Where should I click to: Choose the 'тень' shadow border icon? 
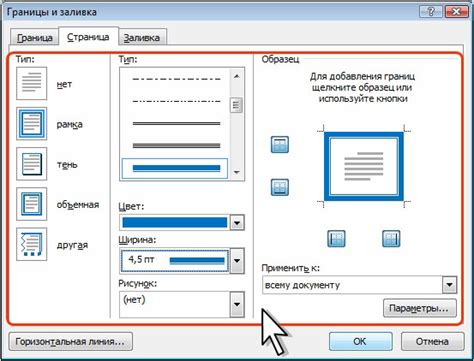(32, 164)
